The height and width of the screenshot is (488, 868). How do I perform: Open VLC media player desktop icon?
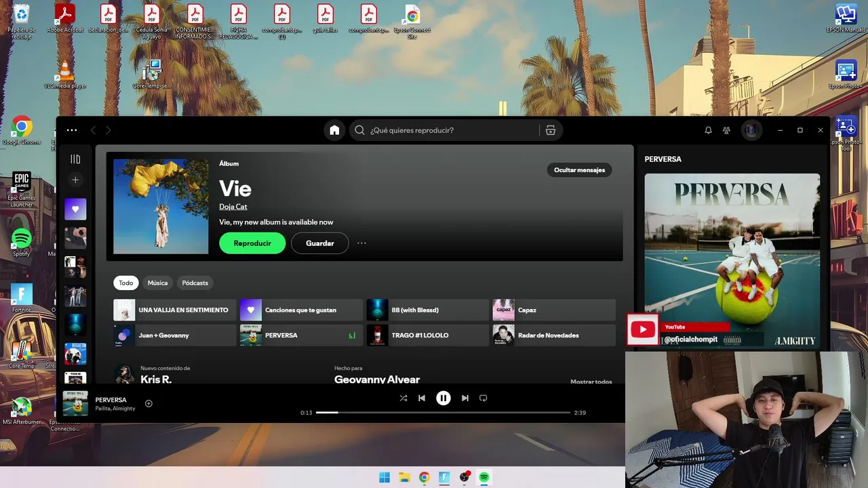(x=65, y=75)
